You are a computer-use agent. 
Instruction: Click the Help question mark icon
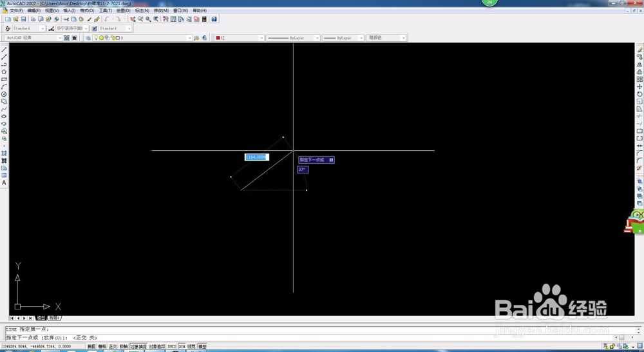tap(214, 19)
